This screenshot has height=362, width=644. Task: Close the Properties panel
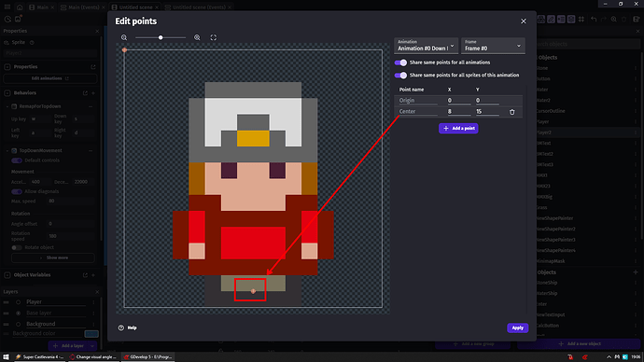click(97, 31)
